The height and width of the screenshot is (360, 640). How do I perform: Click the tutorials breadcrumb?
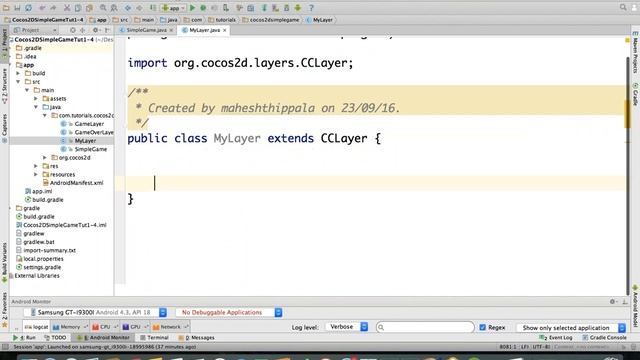(x=222, y=20)
